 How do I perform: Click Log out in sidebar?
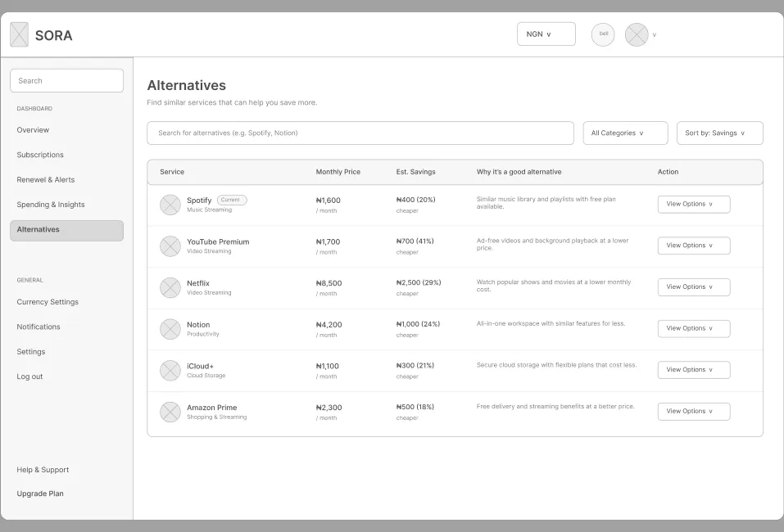click(x=29, y=376)
